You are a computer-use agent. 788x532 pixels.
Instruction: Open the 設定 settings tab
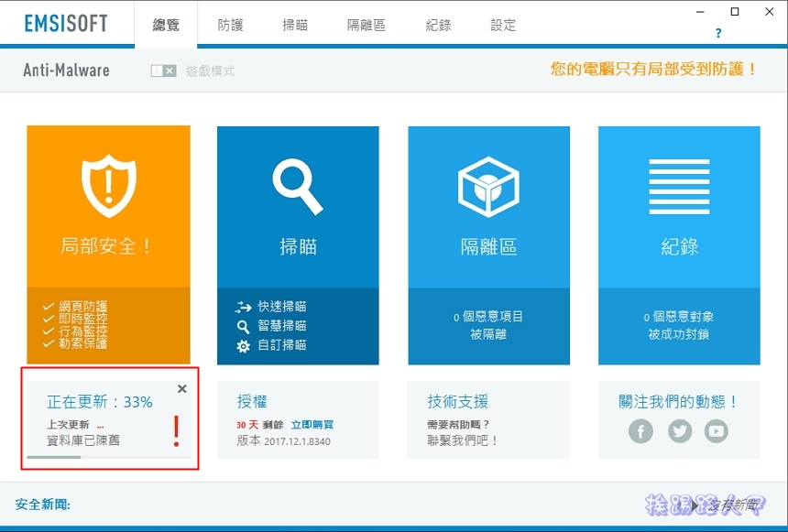point(503,25)
